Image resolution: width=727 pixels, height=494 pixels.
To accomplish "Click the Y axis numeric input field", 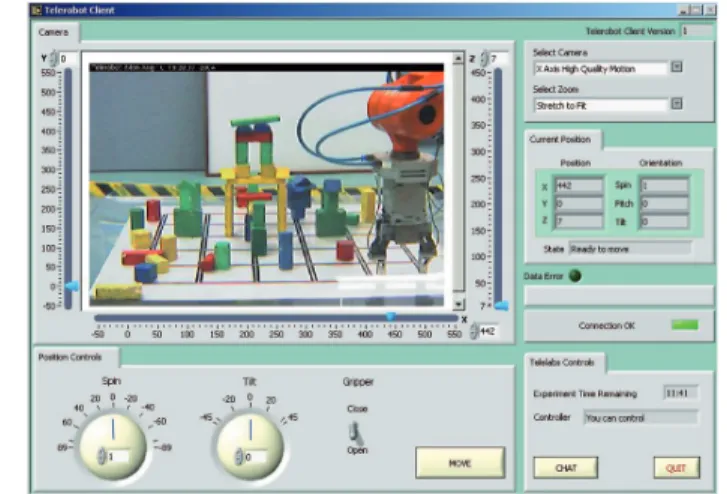I will 68,59.
